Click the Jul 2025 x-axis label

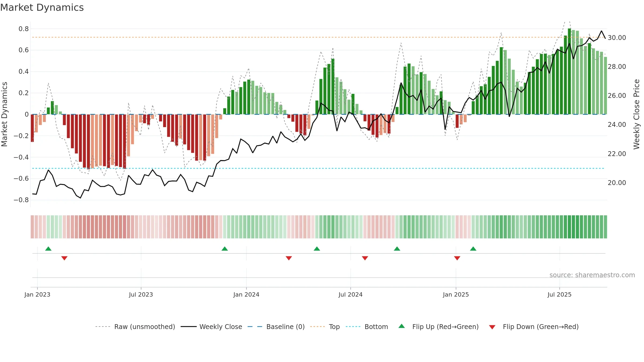(559, 294)
